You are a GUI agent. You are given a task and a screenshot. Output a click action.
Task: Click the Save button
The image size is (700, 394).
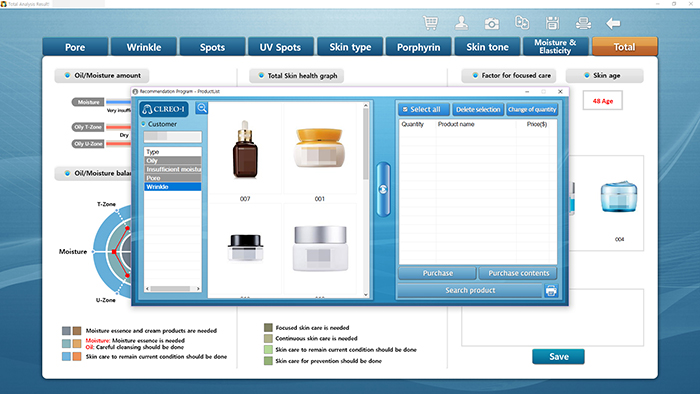[x=558, y=357]
